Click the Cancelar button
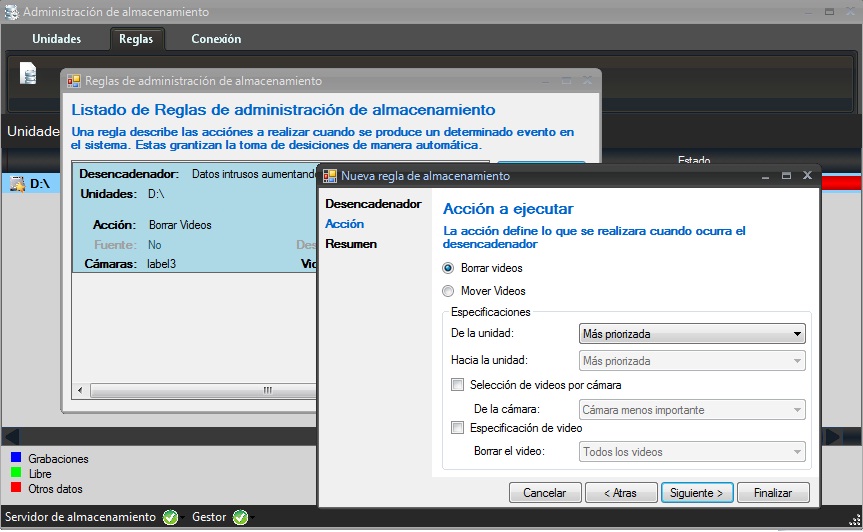 point(545,493)
